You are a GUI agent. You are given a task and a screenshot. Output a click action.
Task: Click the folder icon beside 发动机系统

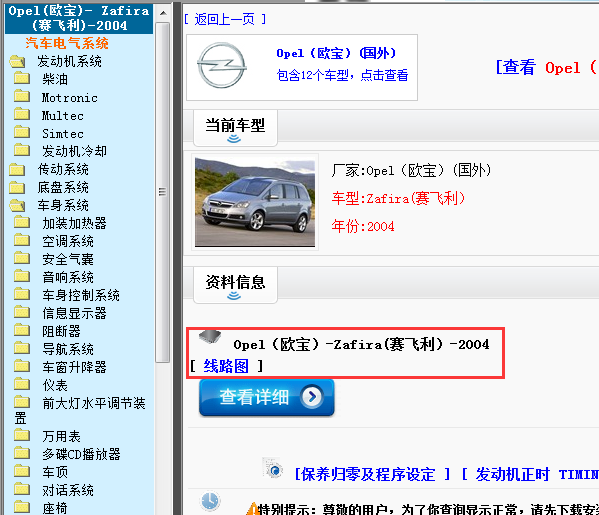point(17,61)
